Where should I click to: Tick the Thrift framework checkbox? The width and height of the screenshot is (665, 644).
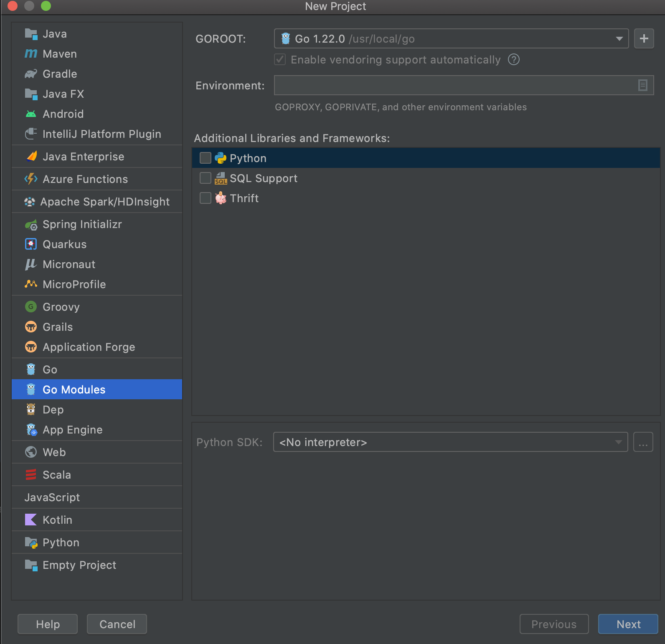(x=206, y=198)
